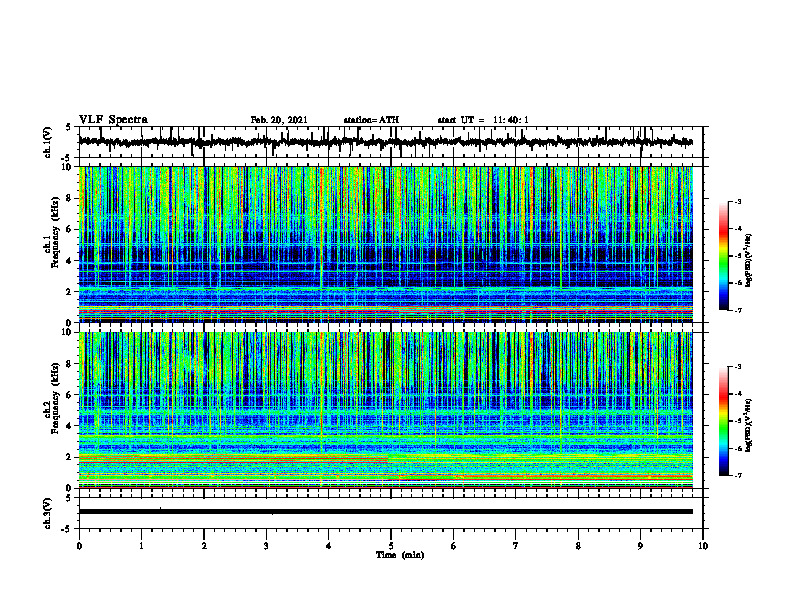This screenshot has height=612, width=792.
Task: Click the "-3" label on ch.1 color bar
Action: click(738, 202)
